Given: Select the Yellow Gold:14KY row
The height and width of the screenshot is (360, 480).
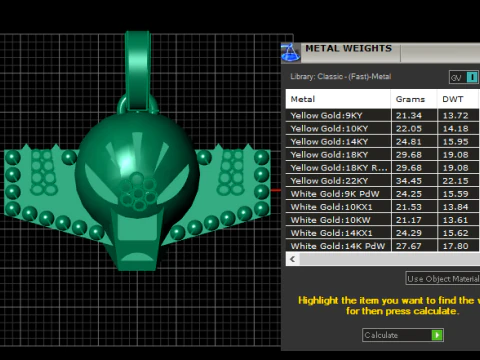Looking at the screenshot, I should pos(383,141).
